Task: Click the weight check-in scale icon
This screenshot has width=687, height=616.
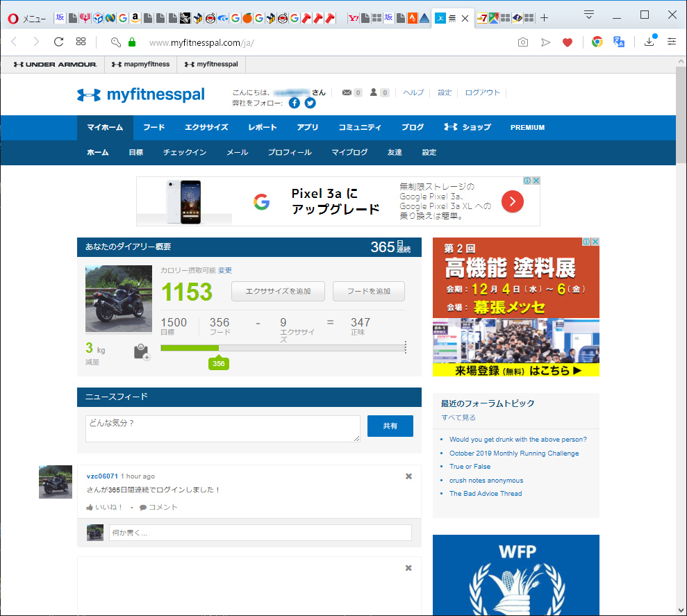Action: point(142,352)
